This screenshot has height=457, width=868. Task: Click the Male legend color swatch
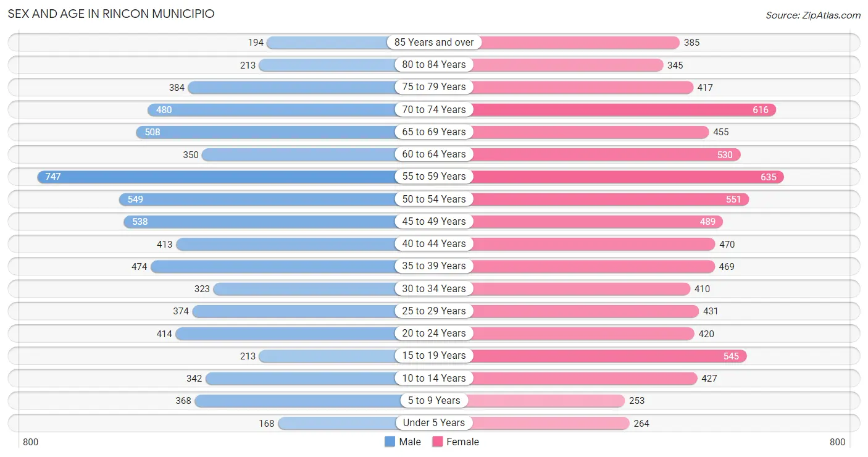click(390, 442)
